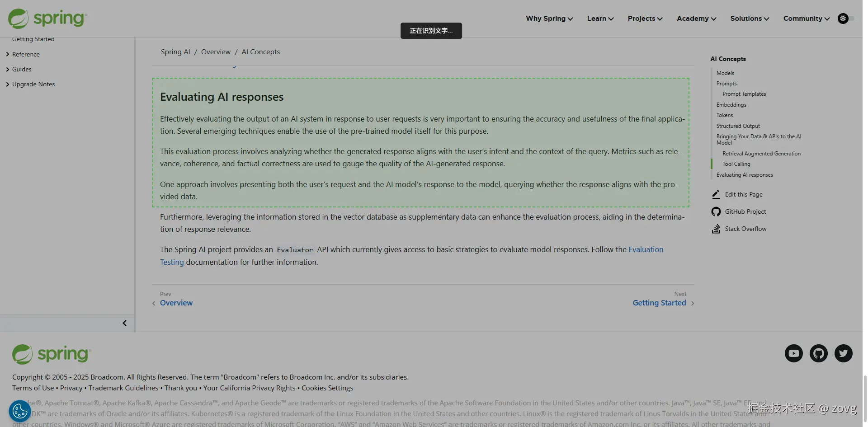Jump to Tool Calling section

click(736, 164)
